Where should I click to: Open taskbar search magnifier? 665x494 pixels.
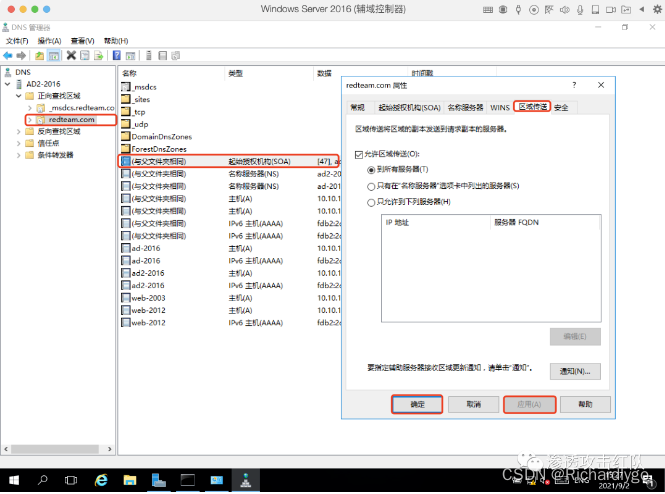point(43,480)
